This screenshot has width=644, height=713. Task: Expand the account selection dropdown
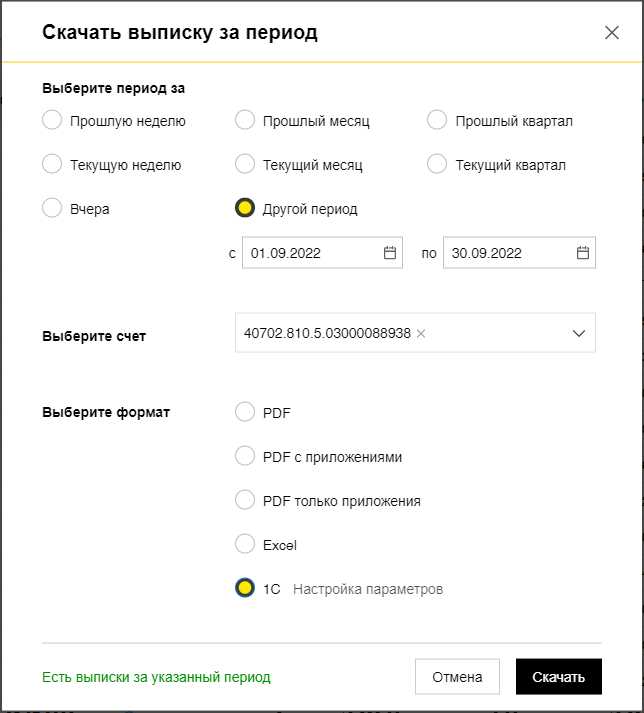point(579,333)
